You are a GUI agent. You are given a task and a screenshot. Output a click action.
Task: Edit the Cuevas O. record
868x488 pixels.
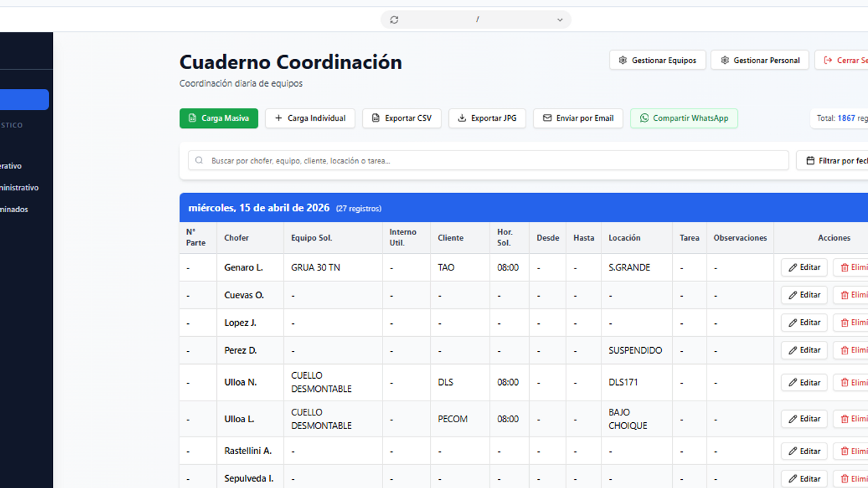pyautogui.click(x=804, y=295)
